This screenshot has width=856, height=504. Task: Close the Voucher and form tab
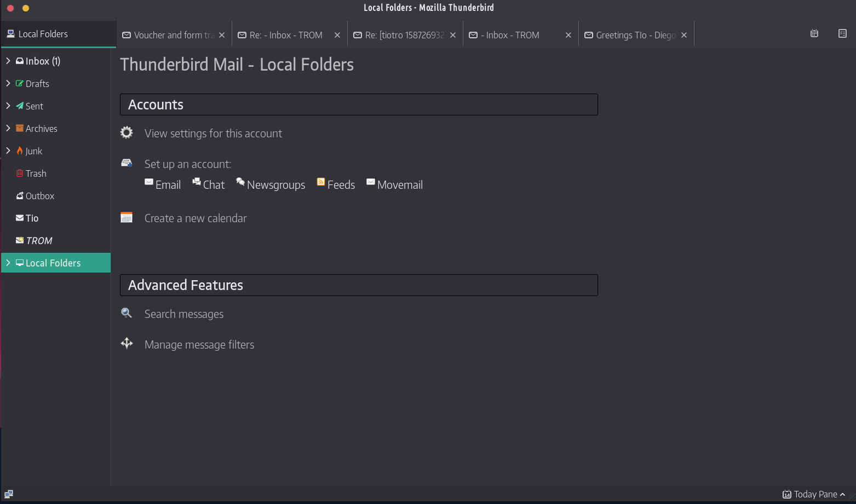point(222,35)
